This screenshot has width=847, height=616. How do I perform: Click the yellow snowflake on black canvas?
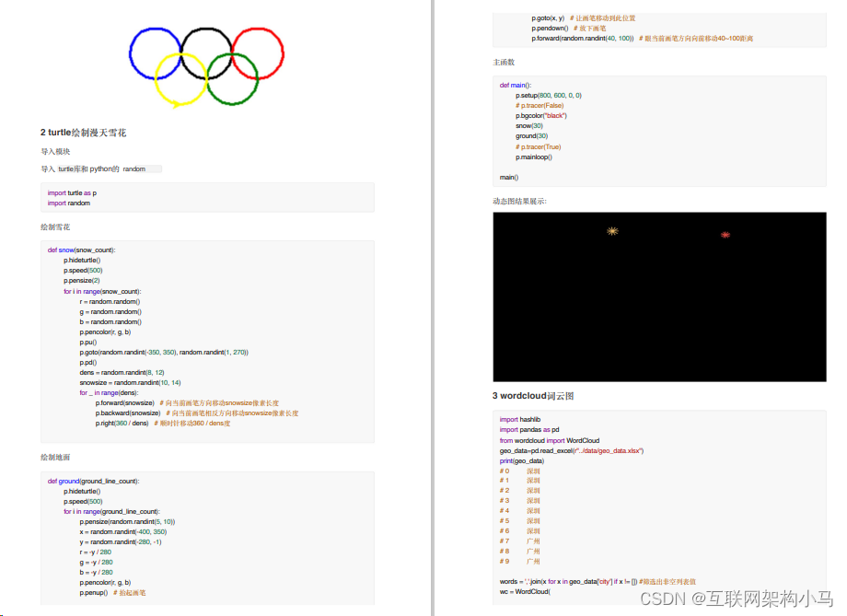click(x=612, y=231)
